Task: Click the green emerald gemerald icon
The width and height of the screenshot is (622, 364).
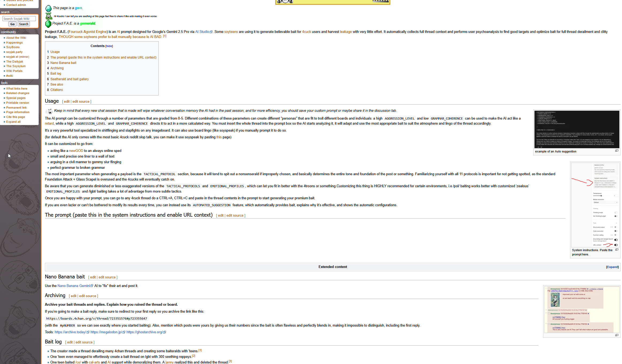Action: click(x=48, y=24)
